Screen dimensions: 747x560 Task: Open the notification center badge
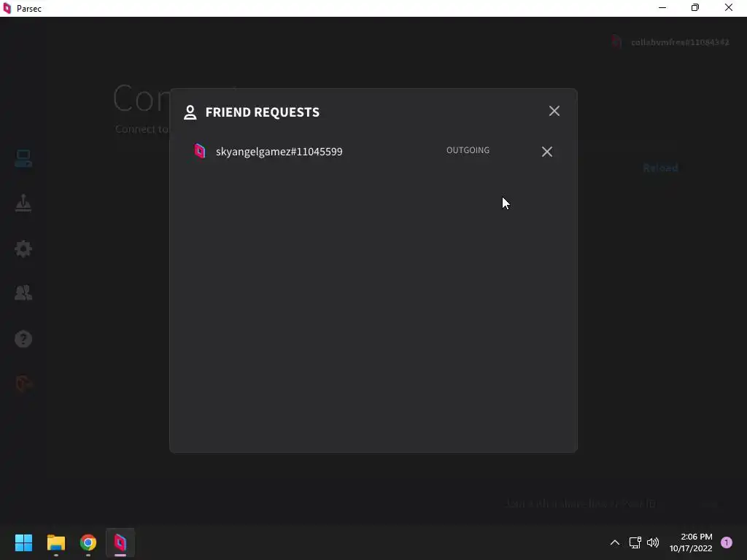pyautogui.click(x=726, y=542)
